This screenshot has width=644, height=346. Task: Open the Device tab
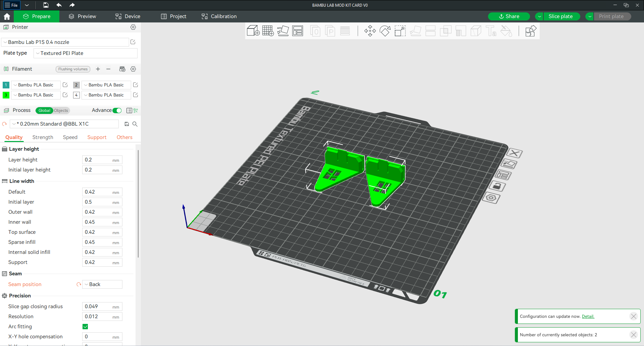tap(128, 16)
